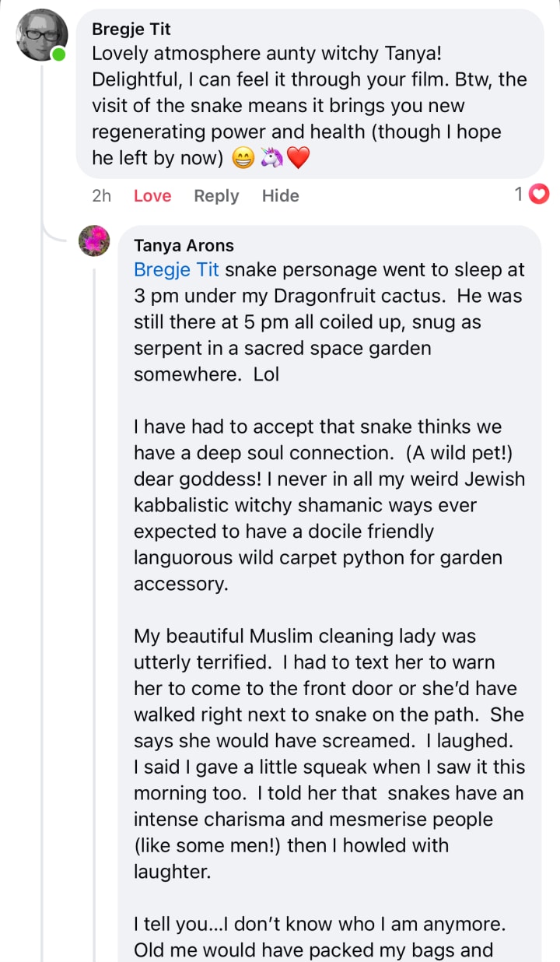Follow the blue Bregje Tit mention link
Image resolution: width=560 pixels, height=962 pixels.
[x=177, y=270]
